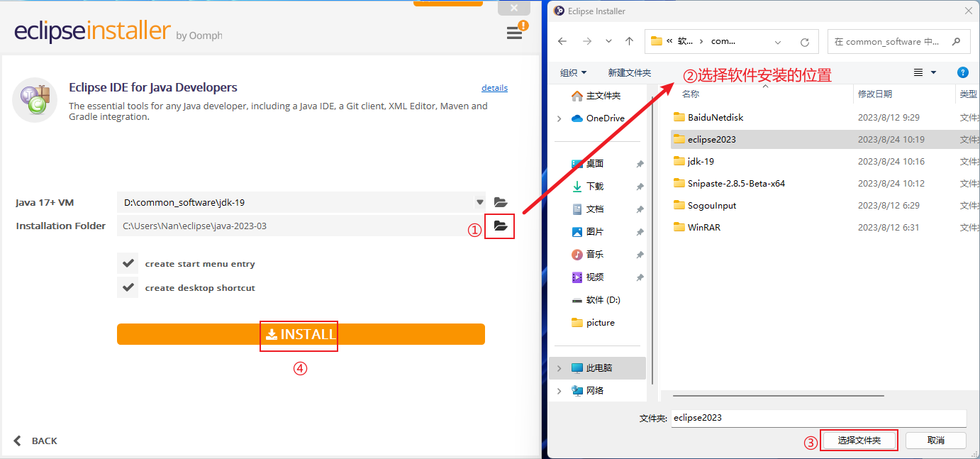Click the horizontal scrollbar in file list
Screen dimensions: 980x459
tap(779, 395)
